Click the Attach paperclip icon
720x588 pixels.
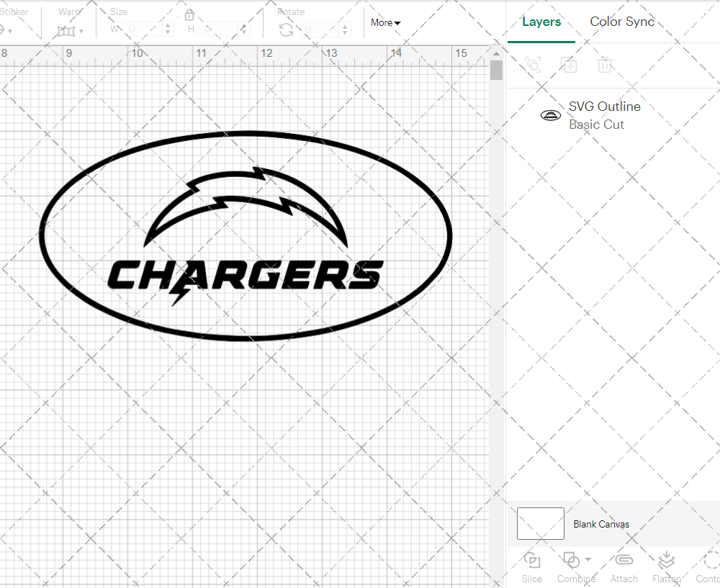click(x=624, y=559)
